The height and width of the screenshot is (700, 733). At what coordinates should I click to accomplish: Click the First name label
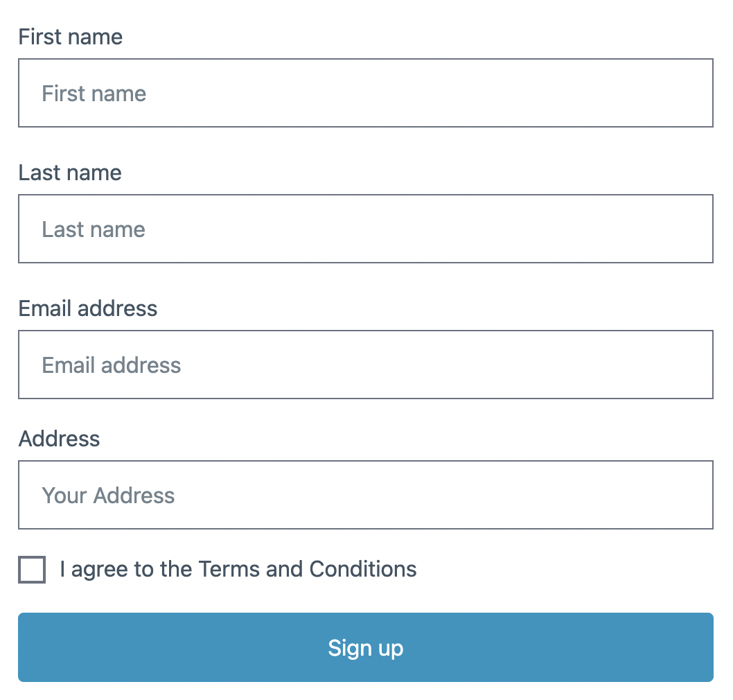[70, 37]
